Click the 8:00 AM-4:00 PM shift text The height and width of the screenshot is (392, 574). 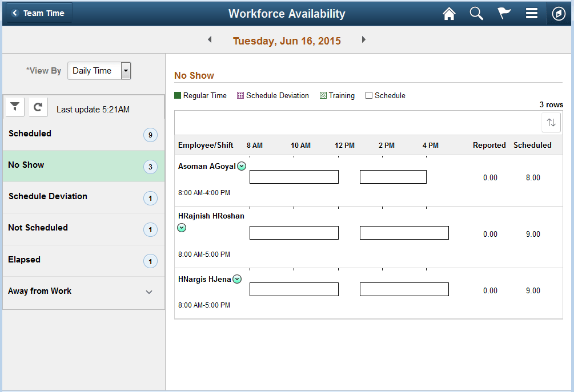point(204,193)
